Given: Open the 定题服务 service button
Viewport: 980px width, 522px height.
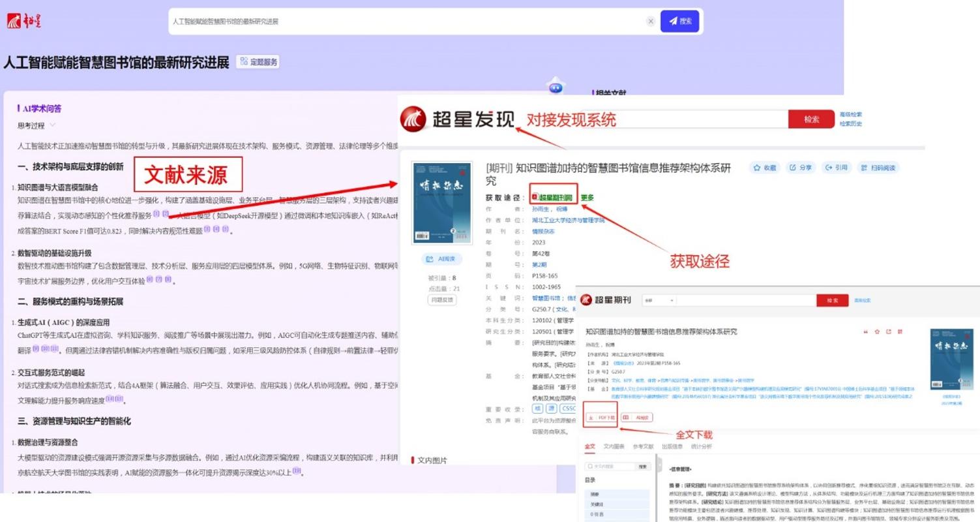Looking at the screenshot, I should [258, 62].
